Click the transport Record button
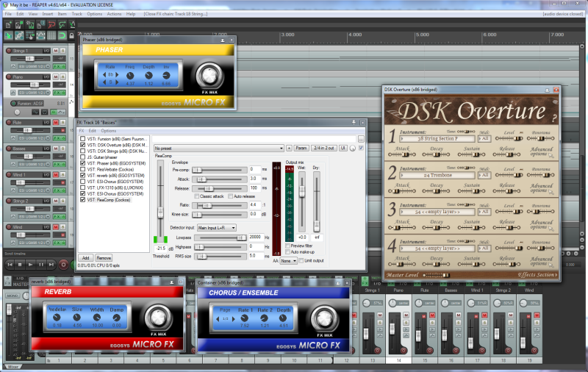Viewport: 588px width, 372px height. (63, 265)
